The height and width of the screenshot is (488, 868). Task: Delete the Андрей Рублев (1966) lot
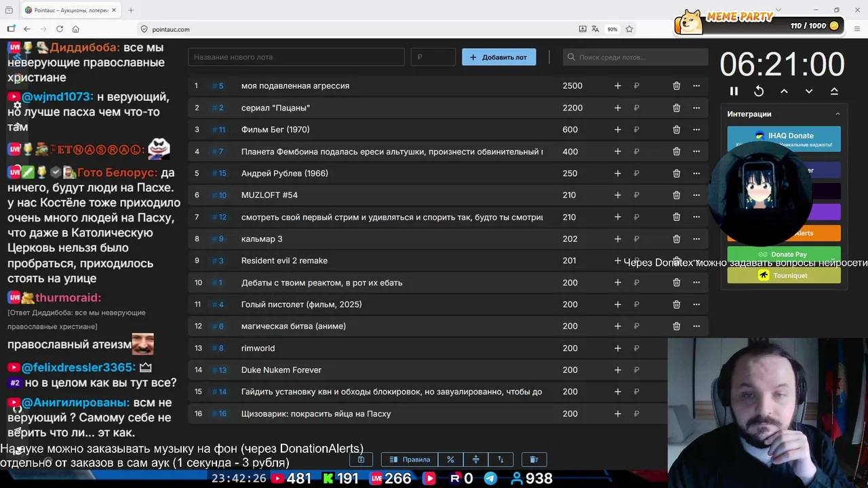tap(676, 174)
